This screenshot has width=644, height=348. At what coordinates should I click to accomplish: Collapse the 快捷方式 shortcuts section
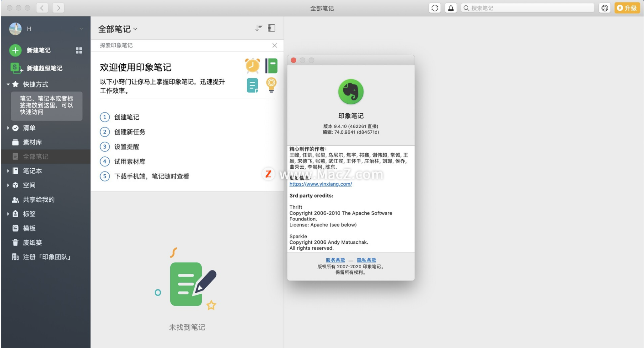[x=8, y=84]
